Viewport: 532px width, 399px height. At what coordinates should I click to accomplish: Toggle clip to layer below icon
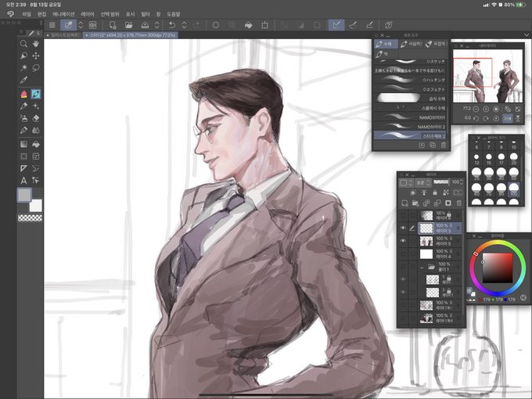(413, 192)
